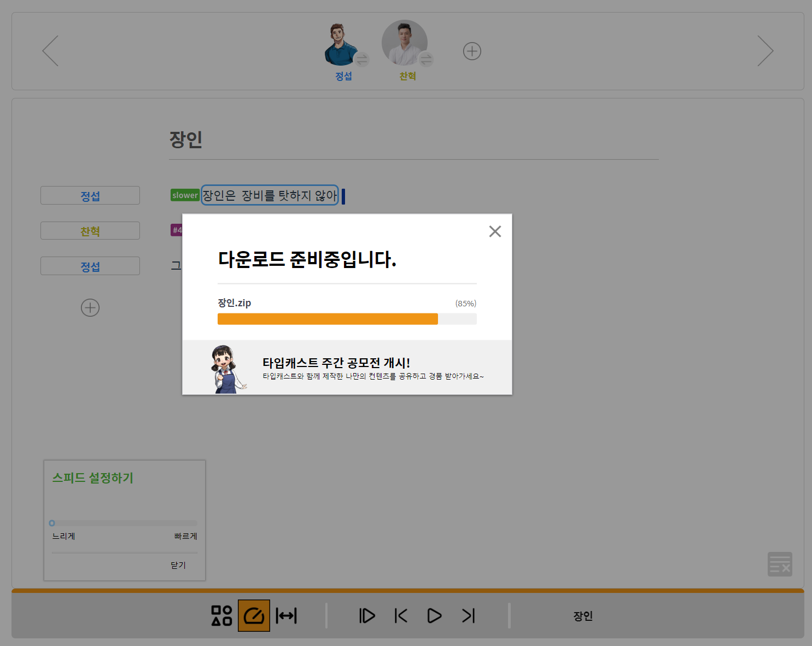Viewport: 812px width, 646px height.
Task: Skip to next line
Action: point(469,616)
